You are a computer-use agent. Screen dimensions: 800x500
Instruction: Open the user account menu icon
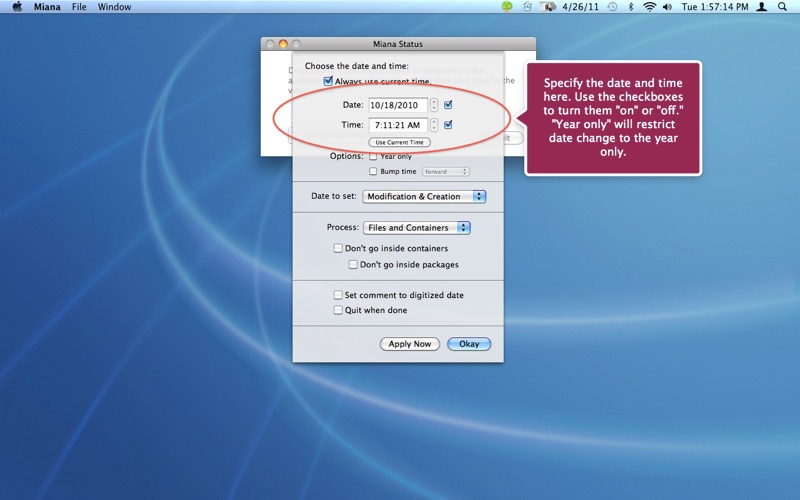761,7
